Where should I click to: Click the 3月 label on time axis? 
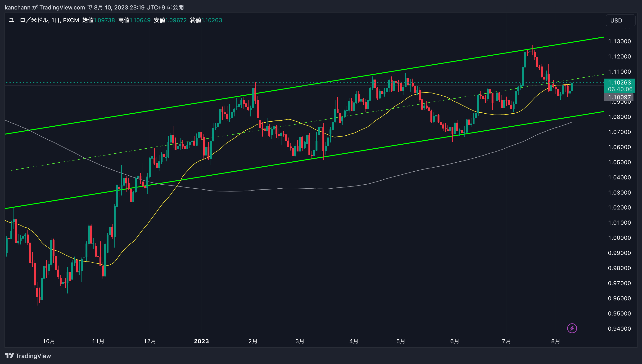pos(300,341)
